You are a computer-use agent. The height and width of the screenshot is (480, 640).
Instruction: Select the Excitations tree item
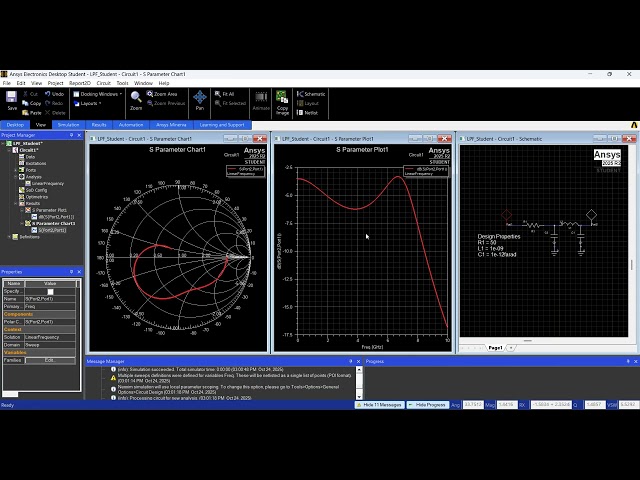(x=33, y=163)
